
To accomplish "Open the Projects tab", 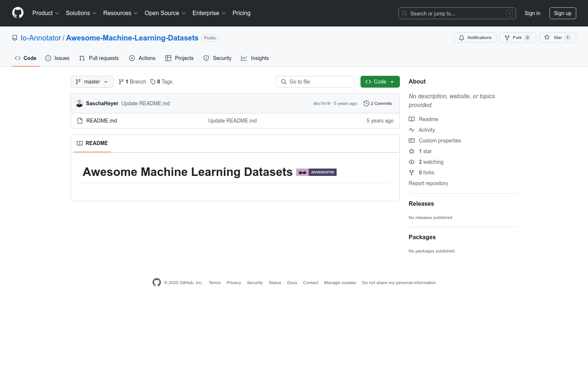I will (x=179, y=58).
